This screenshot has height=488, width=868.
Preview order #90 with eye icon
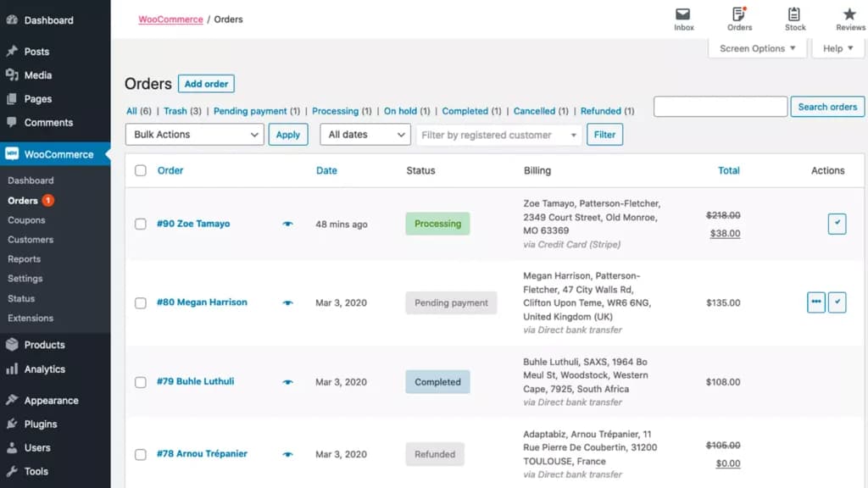(287, 224)
